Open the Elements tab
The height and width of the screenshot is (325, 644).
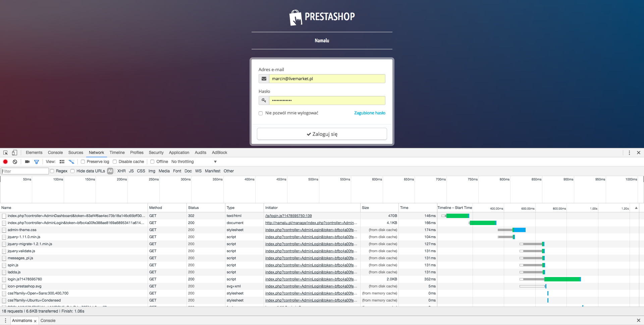pos(34,153)
